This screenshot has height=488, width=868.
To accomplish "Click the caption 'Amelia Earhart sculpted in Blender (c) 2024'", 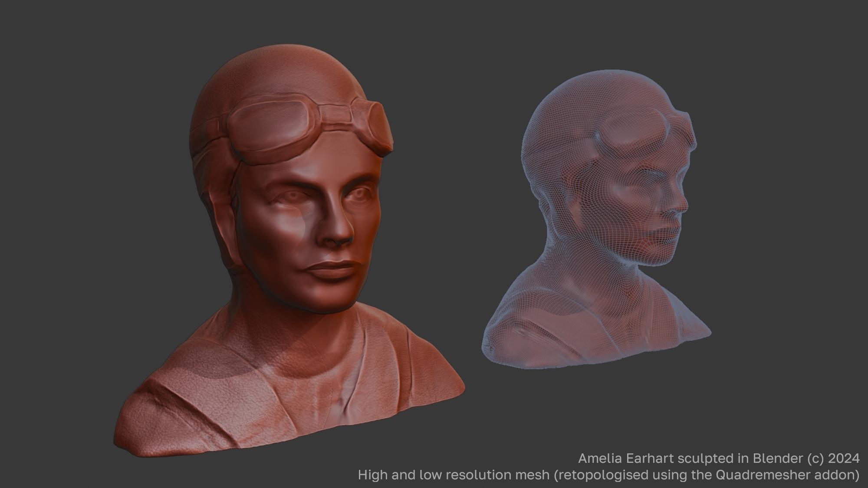I will (719, 458).
